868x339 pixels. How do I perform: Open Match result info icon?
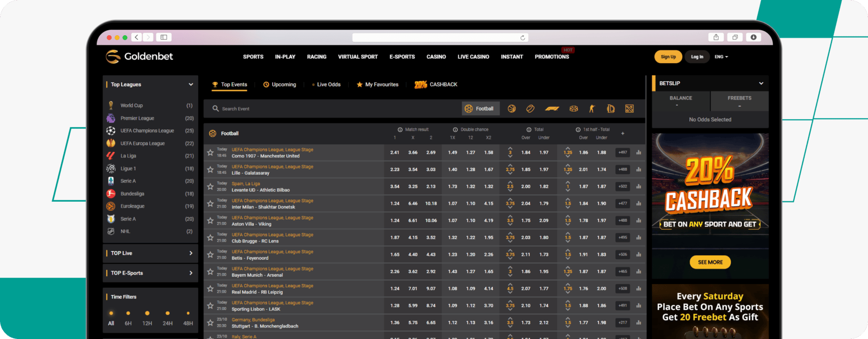[400, 129]
